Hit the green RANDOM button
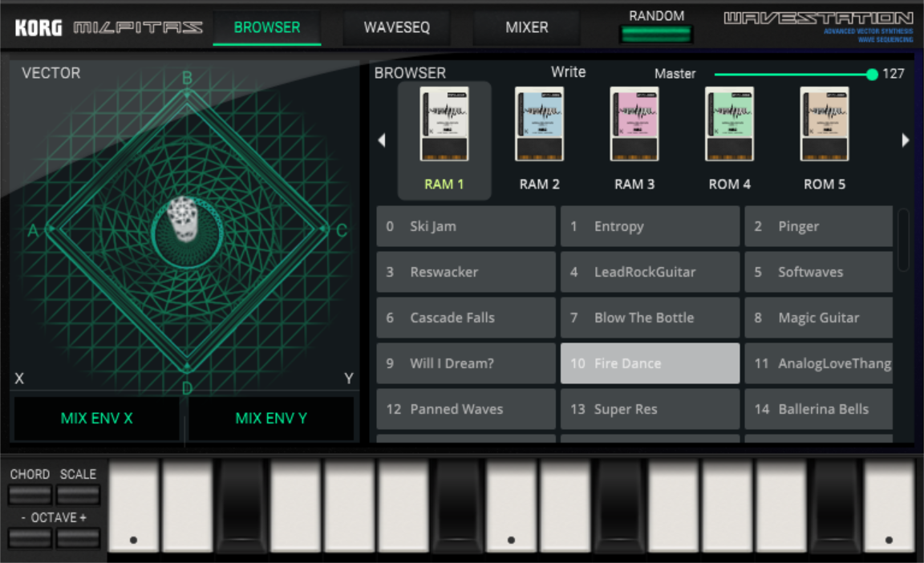Viewport: 924px width, 563px height. [x=656, y=34]
